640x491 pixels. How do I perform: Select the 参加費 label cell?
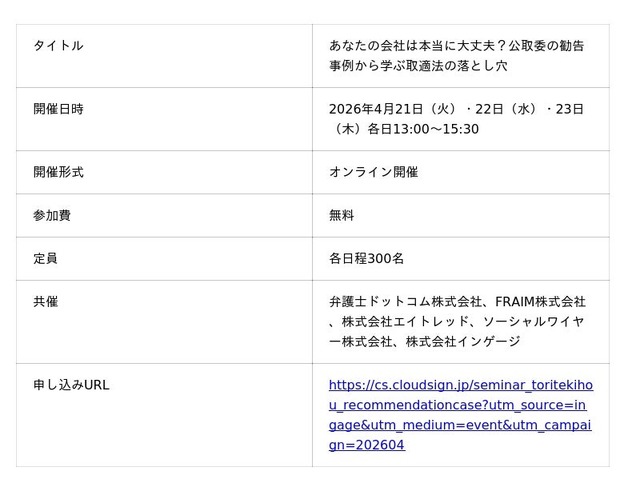point(52,215)
